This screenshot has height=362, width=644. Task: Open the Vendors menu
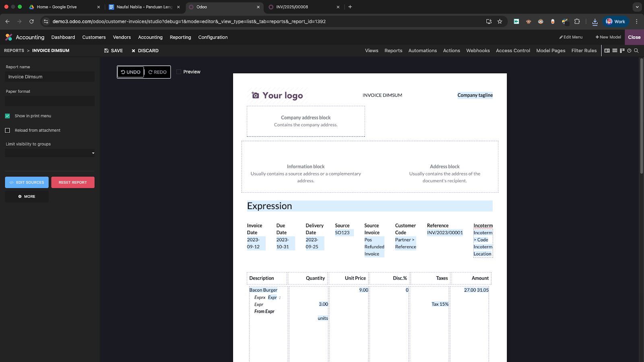tap(122, 37)
